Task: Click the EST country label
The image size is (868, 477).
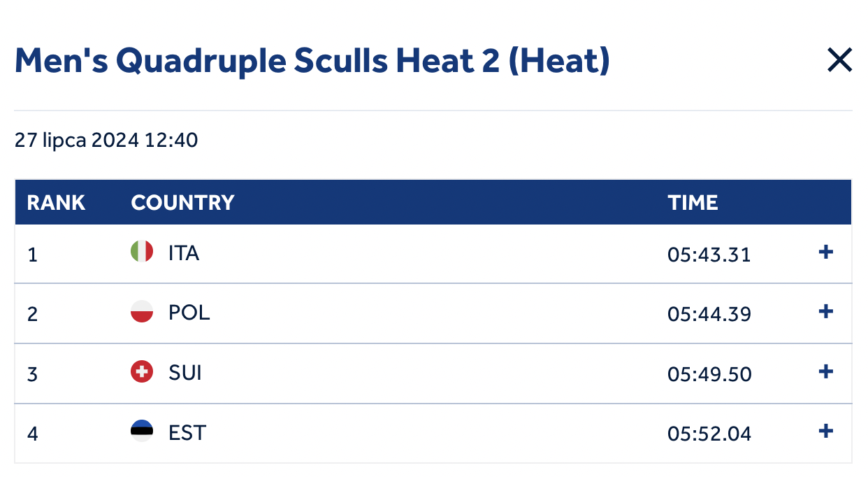Action: point(187,432)
